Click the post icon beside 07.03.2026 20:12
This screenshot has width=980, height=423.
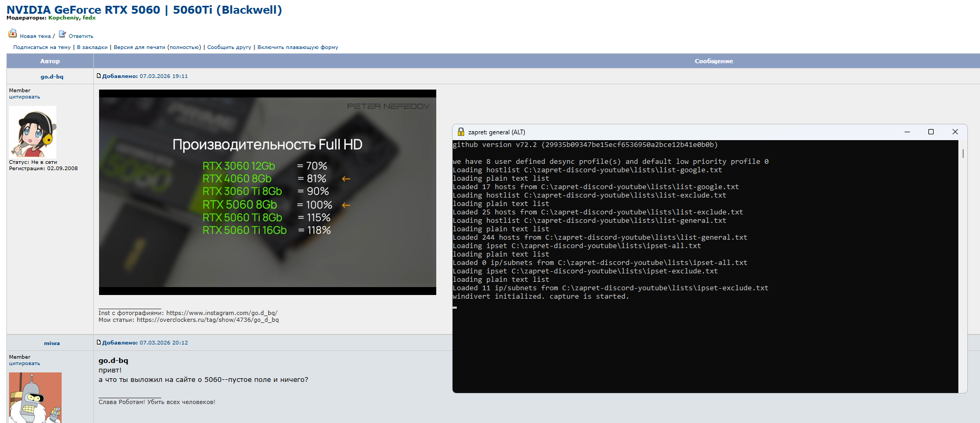pyautogui.click(x=99, y=342)
